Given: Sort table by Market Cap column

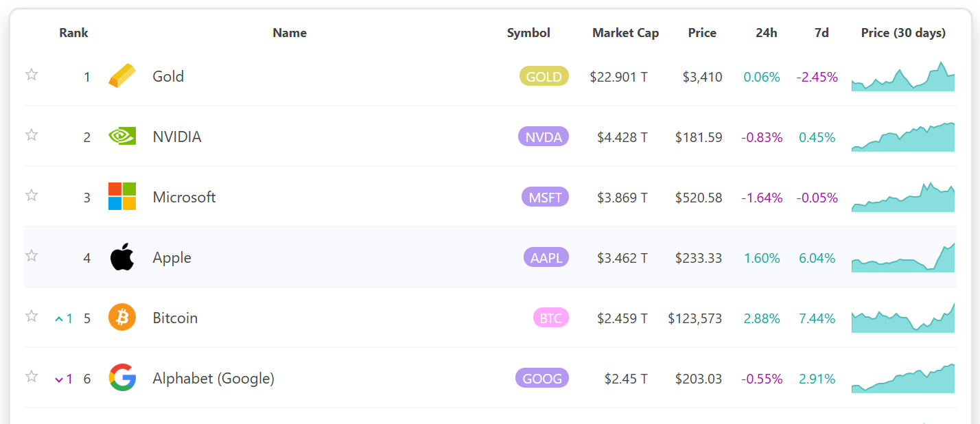Looking at the screenshot, I should (625, 33).
